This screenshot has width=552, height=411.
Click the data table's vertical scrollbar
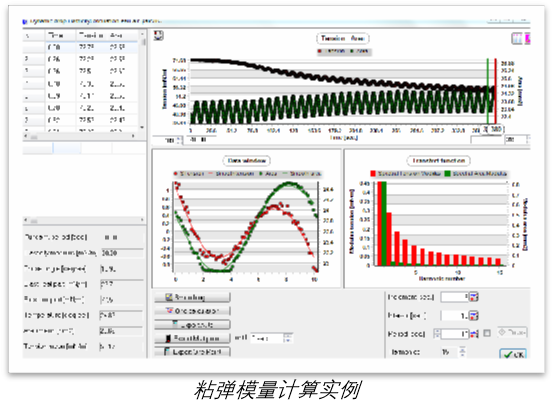pos(143,80)
